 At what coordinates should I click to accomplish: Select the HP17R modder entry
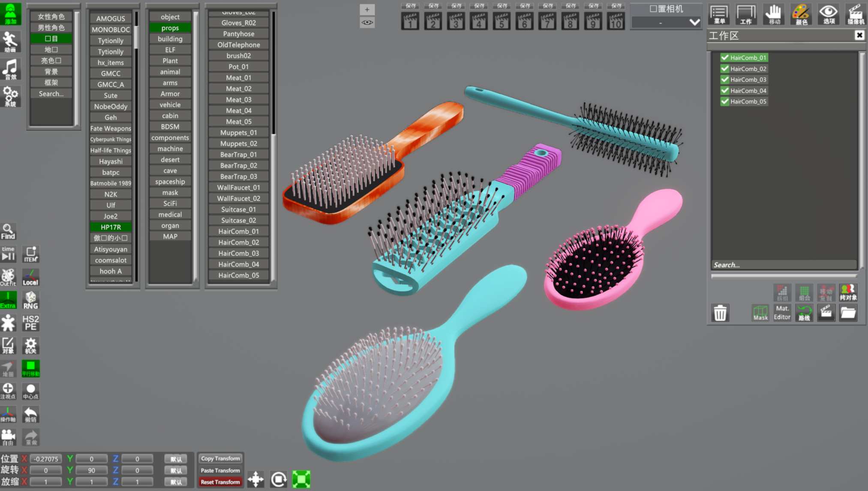(x=111, y=227)
